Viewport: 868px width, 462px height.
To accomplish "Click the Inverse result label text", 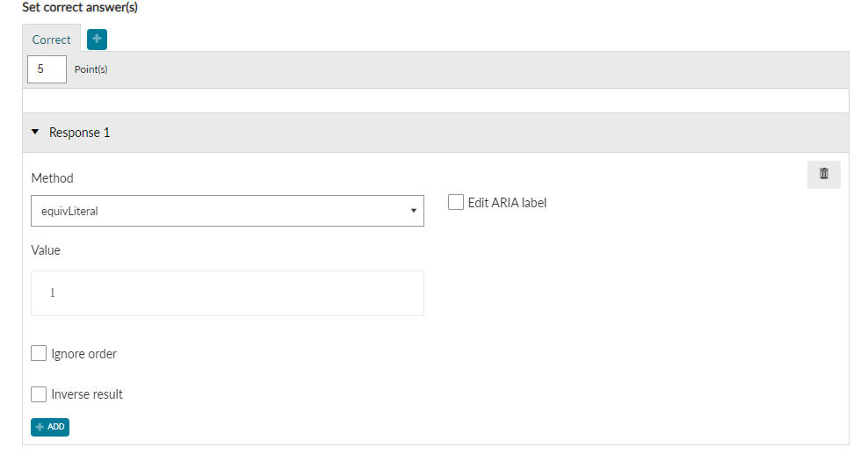I will click(87, 394).
